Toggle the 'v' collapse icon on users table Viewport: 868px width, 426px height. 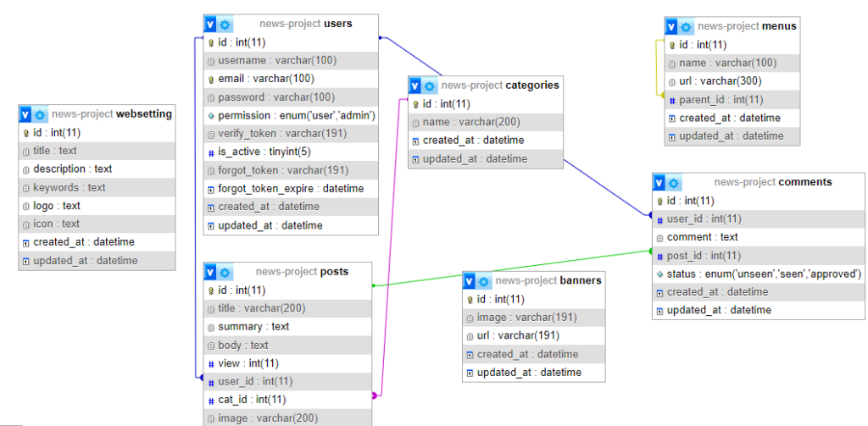[210, 25]
